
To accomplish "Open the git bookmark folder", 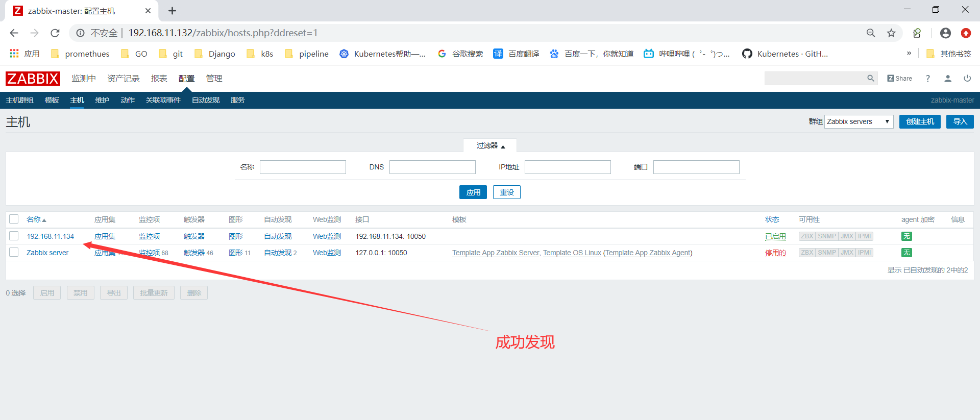I will [170, 54].
